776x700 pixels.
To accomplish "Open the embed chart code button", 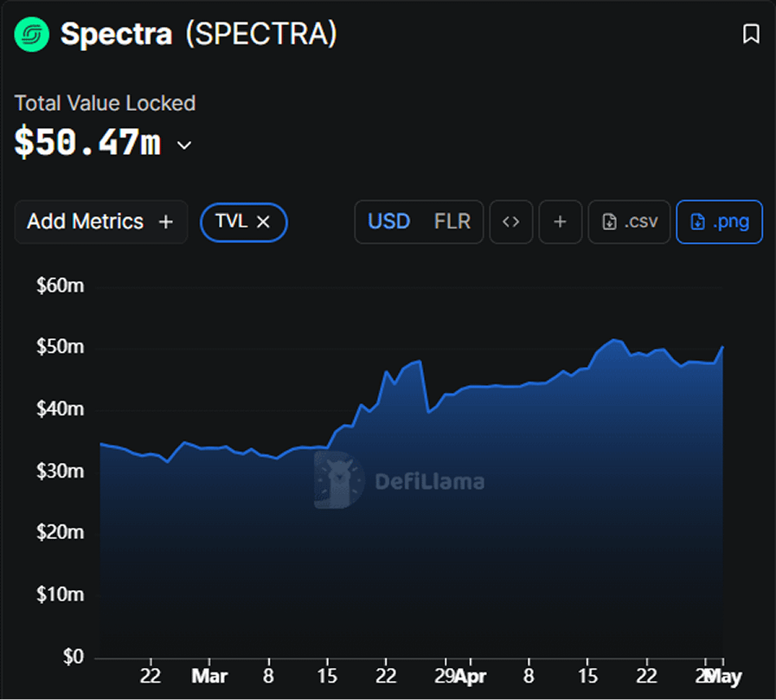I will (x=510, y=222).
